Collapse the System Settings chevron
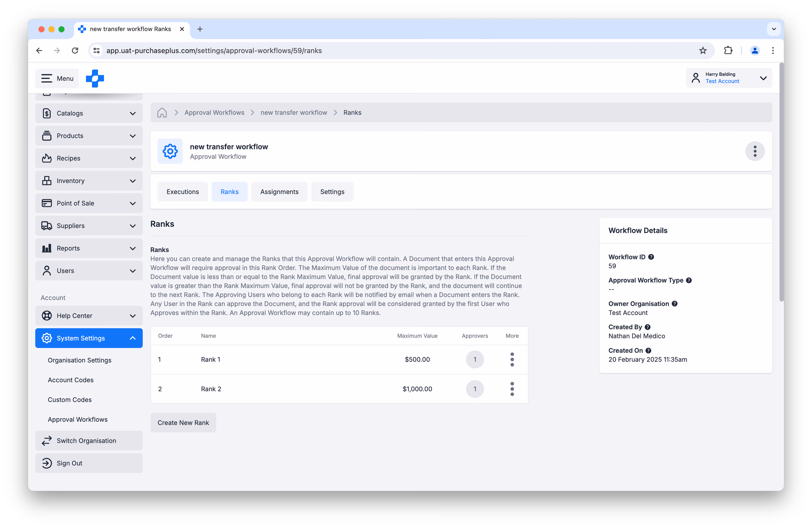The height and width of the screenshot is (528, 812). click(133, 338)
